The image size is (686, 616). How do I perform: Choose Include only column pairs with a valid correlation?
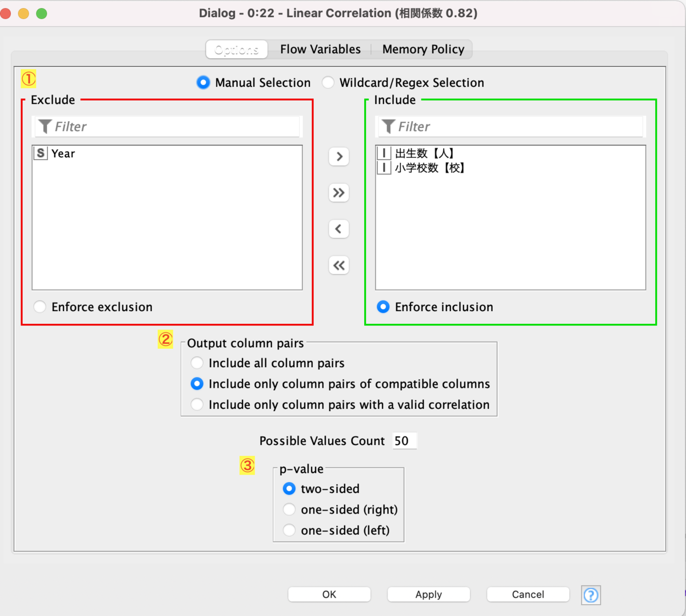[340, 405]
